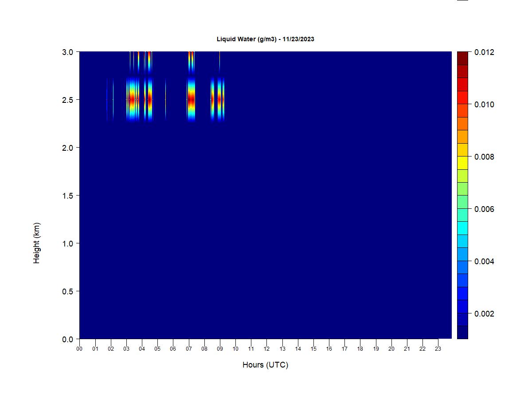Image resolution: width=532 pixels, height=399 pixels.
Task: Click the 18 hour tick label
Action: [360, 349]
